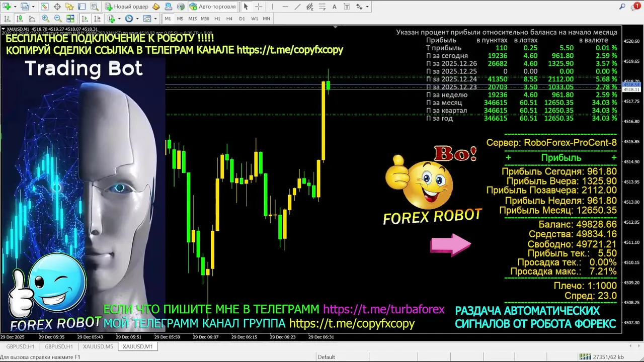Expand the templates dropdown arrow

pyautogui.click(x=155, y=19)
